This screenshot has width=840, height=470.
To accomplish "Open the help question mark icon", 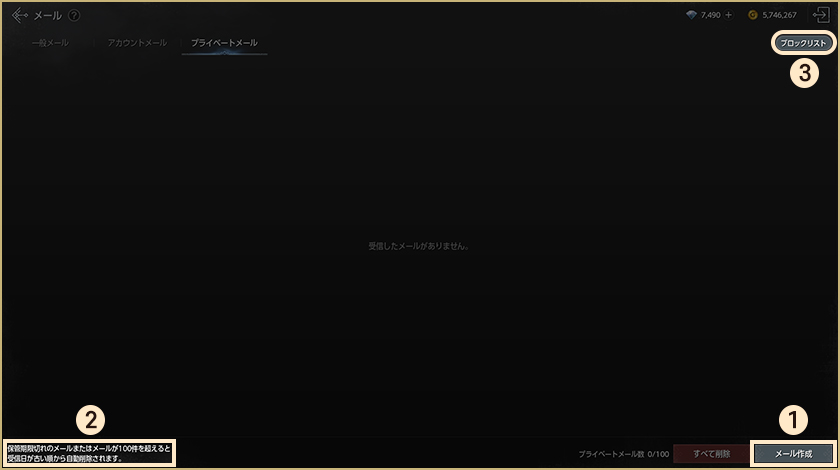I will [75, 16].
